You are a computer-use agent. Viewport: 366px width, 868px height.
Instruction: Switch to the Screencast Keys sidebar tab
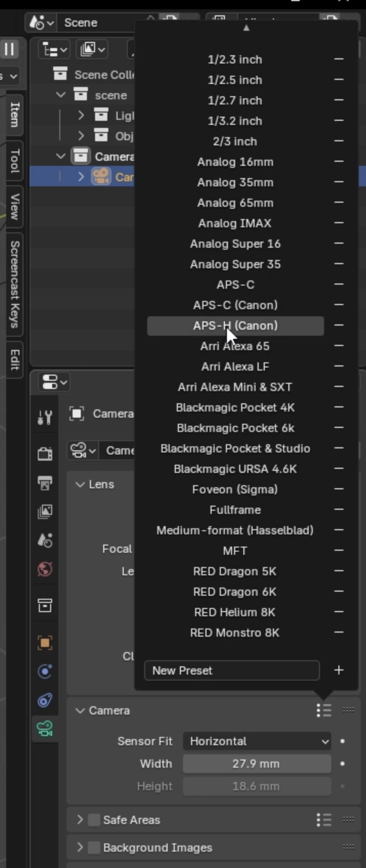[x=14, y=284]
